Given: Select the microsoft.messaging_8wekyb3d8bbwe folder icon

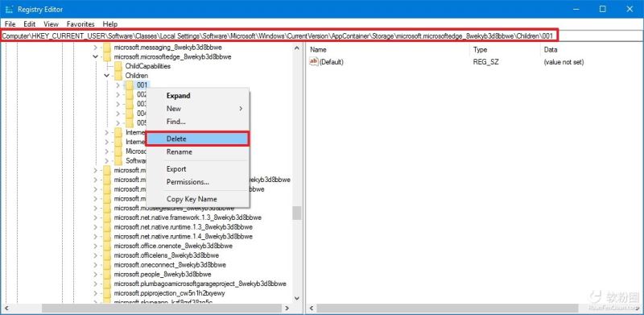Looking at the screenshot, I should tap(107, 48).
